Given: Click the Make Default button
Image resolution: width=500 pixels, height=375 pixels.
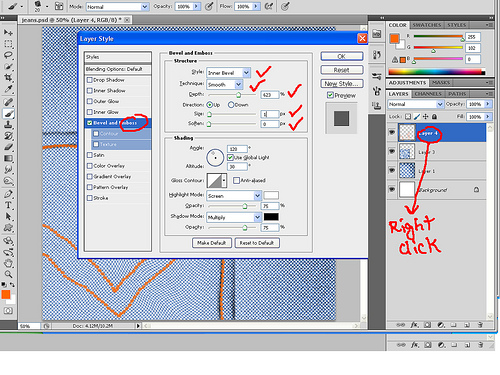Looking at the screenshot, I should [x=212, y=243].
